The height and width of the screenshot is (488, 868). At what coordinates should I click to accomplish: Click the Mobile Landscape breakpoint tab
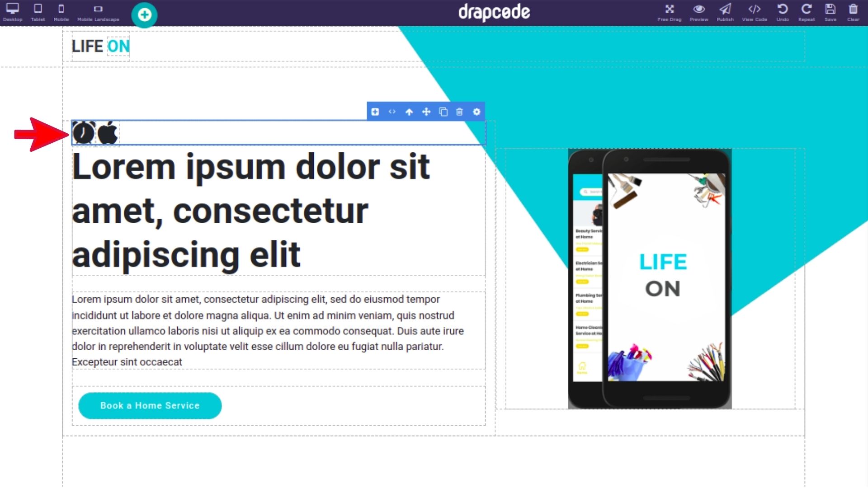[x=98, y=12]
